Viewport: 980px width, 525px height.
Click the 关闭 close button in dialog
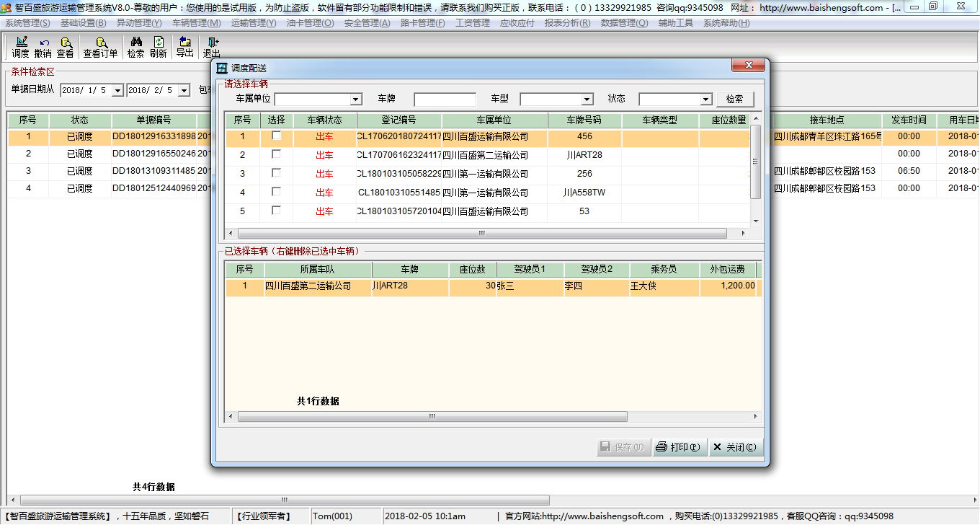[734, 447]
